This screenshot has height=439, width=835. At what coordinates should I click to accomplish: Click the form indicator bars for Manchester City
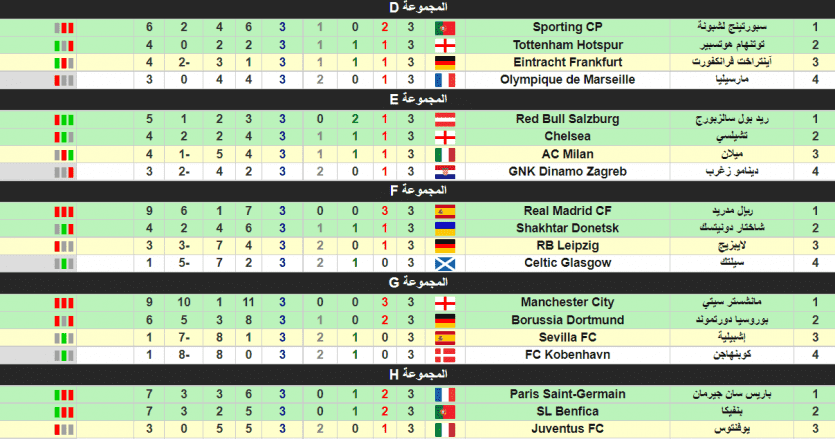pos(63,302)
